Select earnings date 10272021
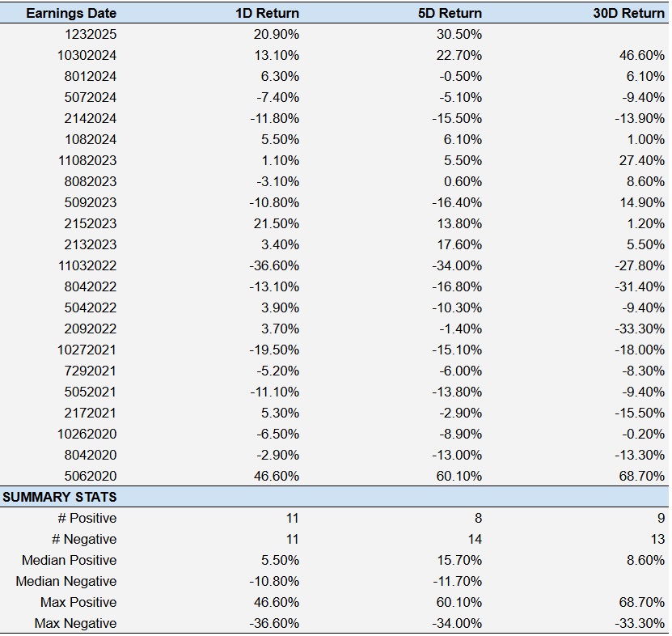Image resolution: width=672 pixels, height=636 pixels. (87, 350)
